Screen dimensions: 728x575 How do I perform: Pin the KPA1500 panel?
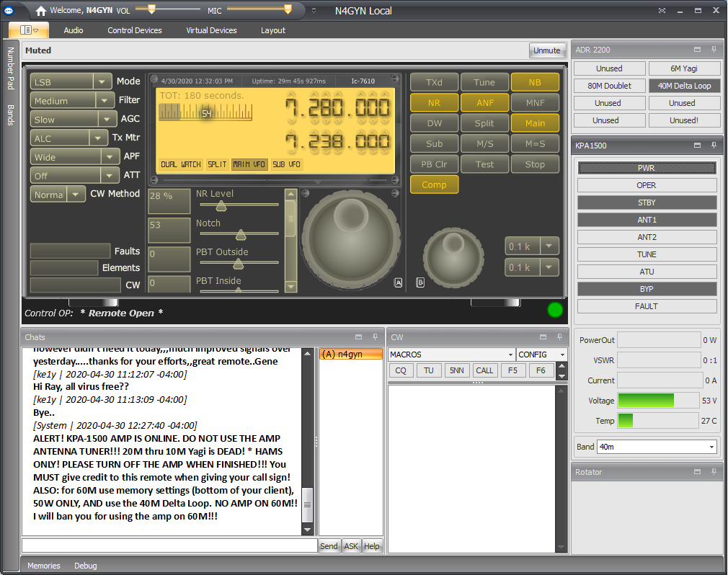coord(714,146)
